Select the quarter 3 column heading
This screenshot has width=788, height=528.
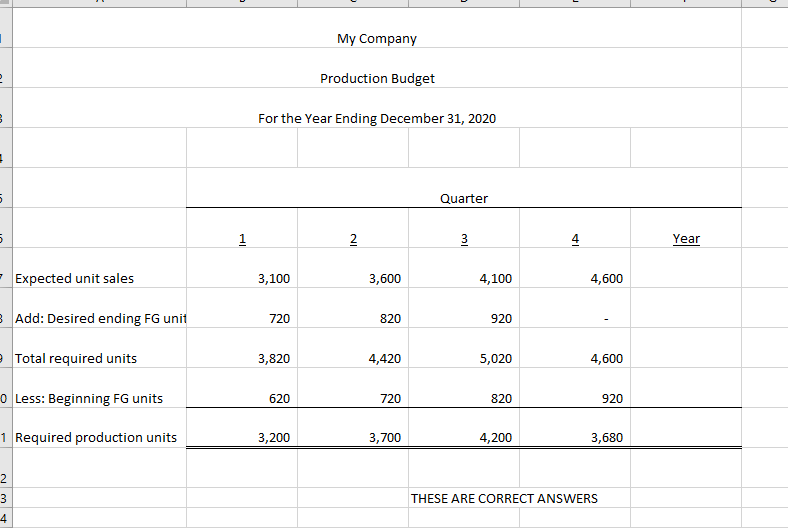click(x=464, y=228)
